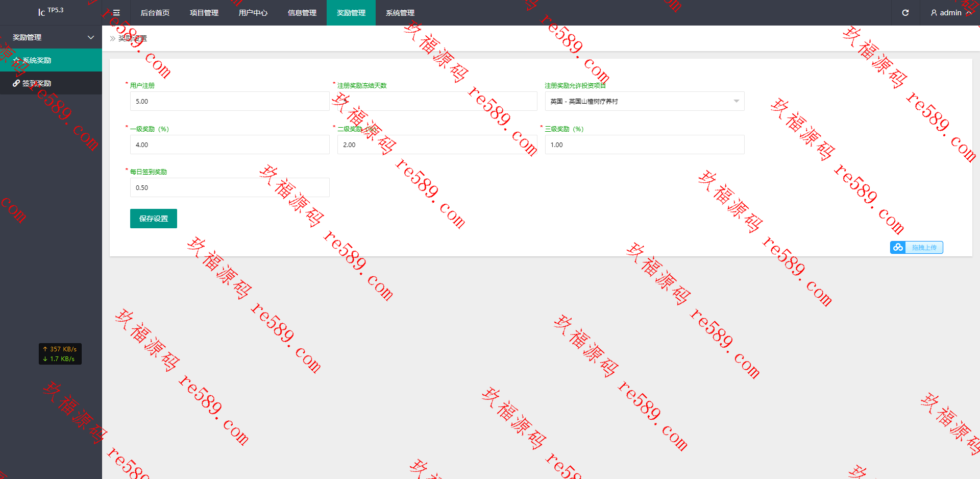Click the 一级奖励 percentage field
The image size is (980, 479).
[x=230, y=145]
